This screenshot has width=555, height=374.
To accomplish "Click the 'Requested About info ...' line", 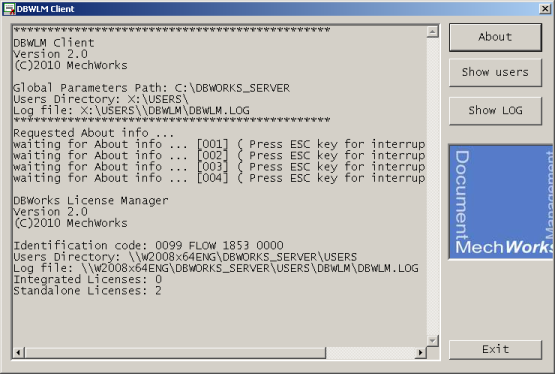I will click(94, 133).
